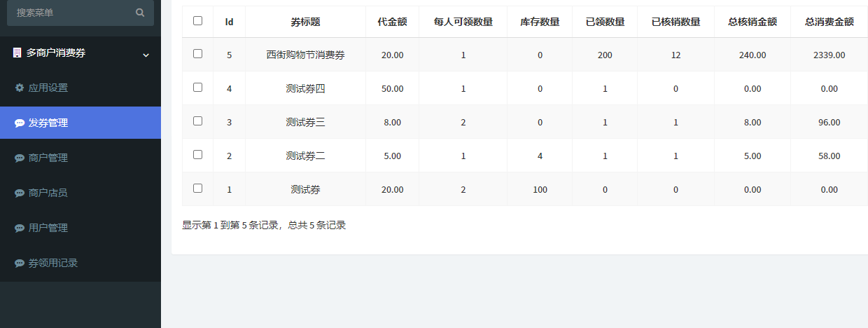This screenshot has height=328, width=868.
Task: Click the chat bubble icon beside 券领用记录
Action: point(20,264)
